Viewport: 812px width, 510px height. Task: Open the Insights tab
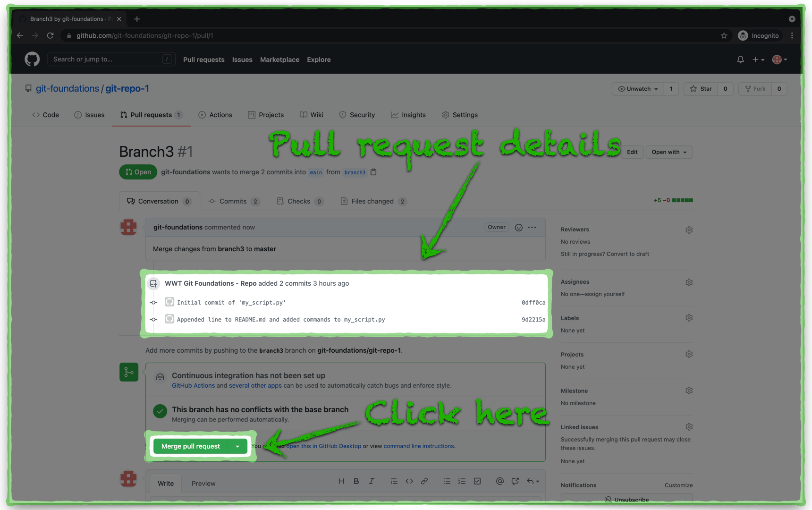pos(408,115)
